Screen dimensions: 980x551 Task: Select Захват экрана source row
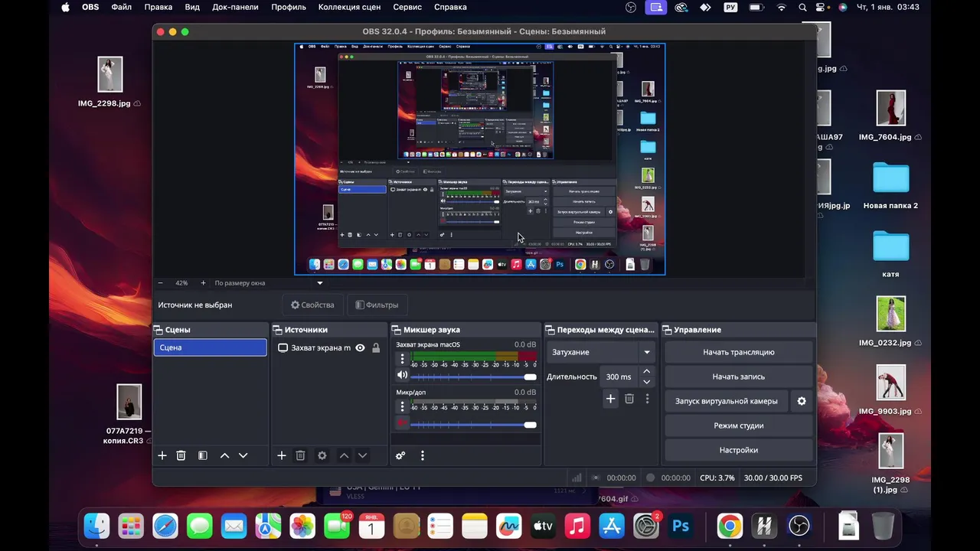coord(329,347)
